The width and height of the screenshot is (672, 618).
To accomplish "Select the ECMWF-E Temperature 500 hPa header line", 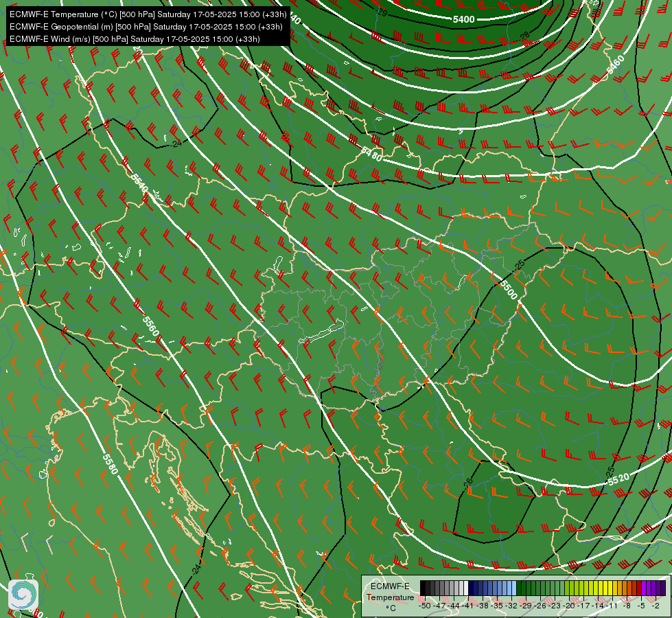I will [x=148, y=14].
